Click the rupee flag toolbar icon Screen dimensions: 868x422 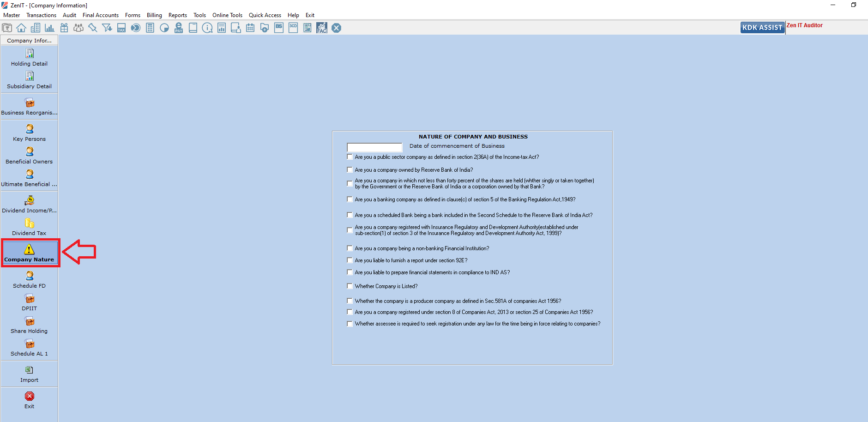[x=7, y=28]
